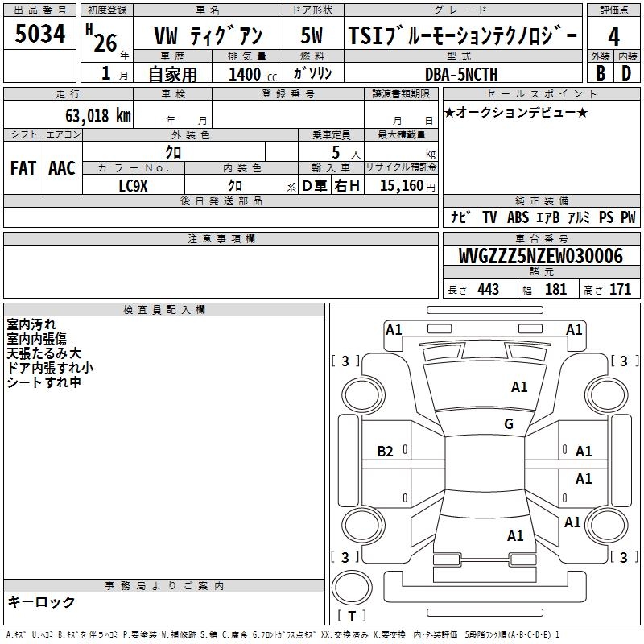Click the 後日発送部品 section header
This screenshot has height=644, width=644.
point(221,200)
